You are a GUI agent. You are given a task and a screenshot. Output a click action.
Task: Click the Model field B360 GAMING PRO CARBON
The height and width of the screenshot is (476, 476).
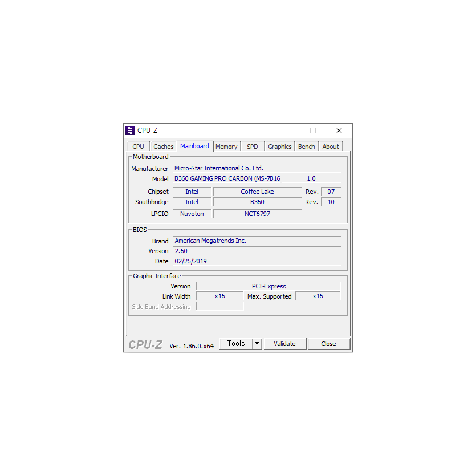pyautogui.click(x=226, y=178)
